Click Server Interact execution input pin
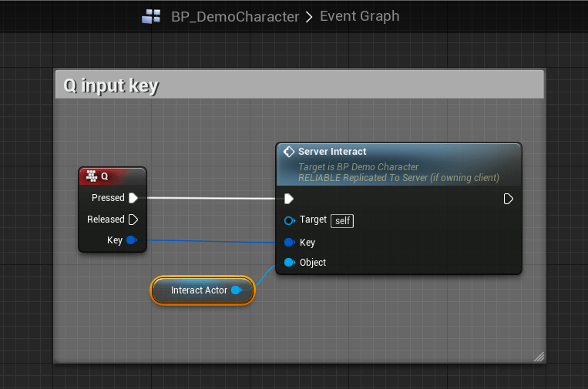The height and width of the screenshot is (389, 588). [289, 199]
